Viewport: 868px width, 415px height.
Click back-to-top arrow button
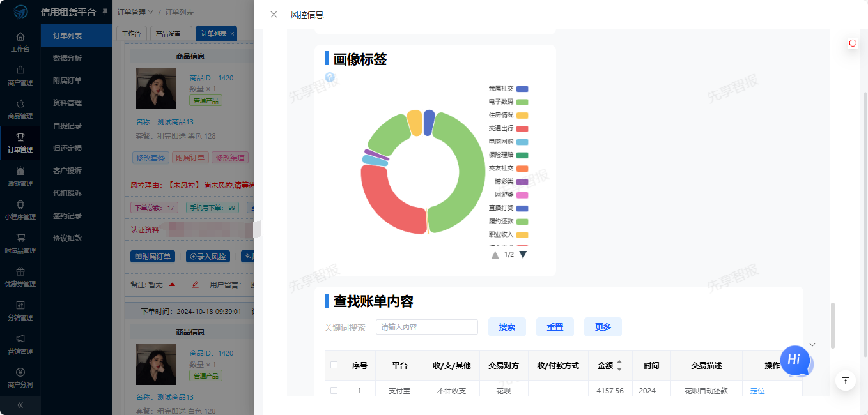846,381
